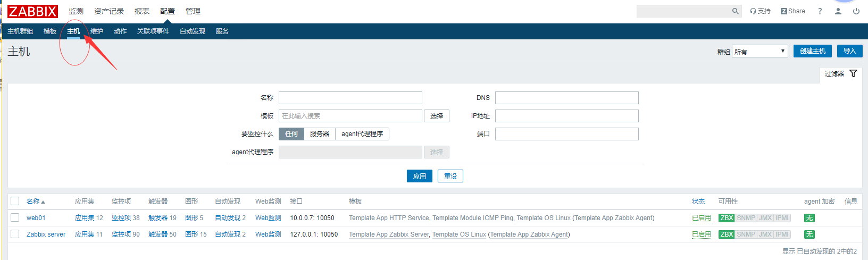The image size is (868, 260).
Task: Click Zabbix server JMX badge
Action: pyautogui.click(x=765, y=234)
